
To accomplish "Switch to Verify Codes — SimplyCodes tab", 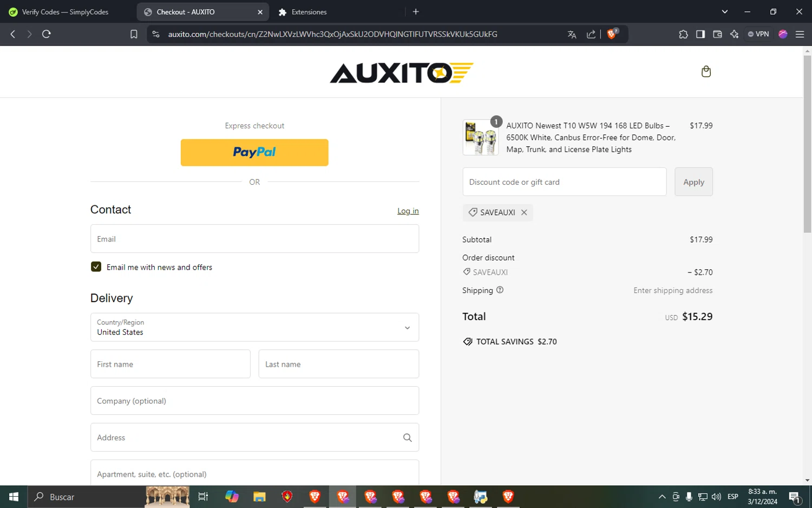I will click(x=66, y=12).
